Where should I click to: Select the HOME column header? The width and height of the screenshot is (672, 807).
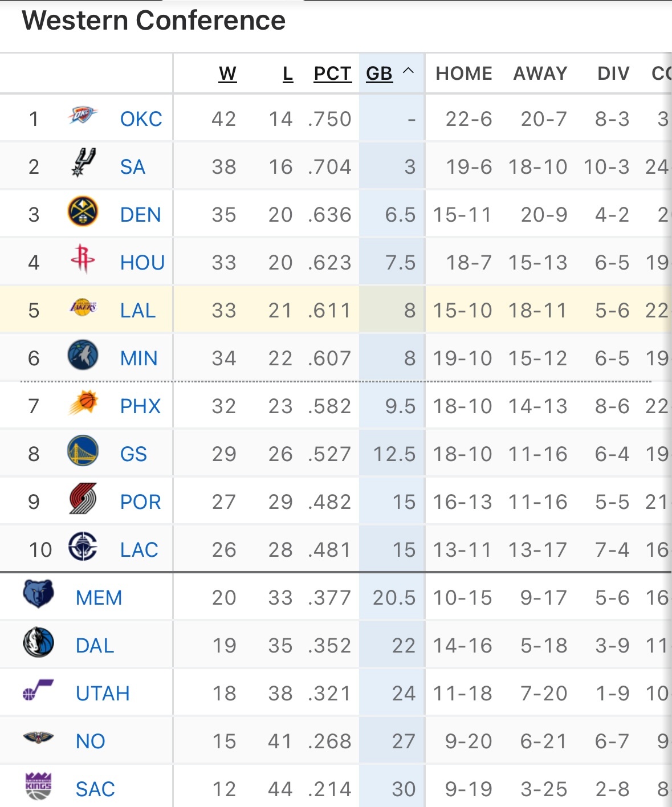(463, 74)
